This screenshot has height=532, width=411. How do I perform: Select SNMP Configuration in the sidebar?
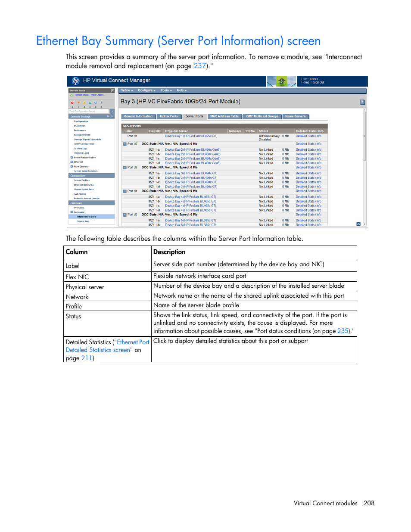click(x=84, y=144)
